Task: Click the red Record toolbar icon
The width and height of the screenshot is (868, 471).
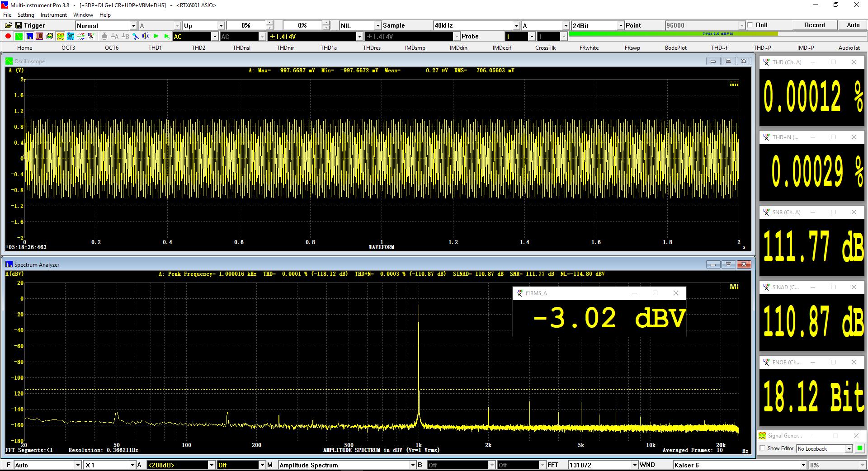Action: click(8, 37)
